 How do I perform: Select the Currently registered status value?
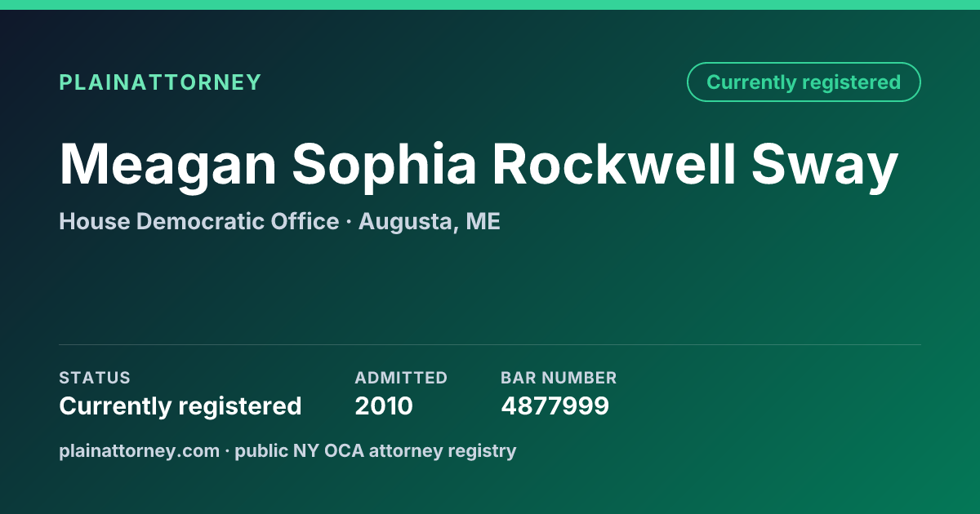point(180,406)
